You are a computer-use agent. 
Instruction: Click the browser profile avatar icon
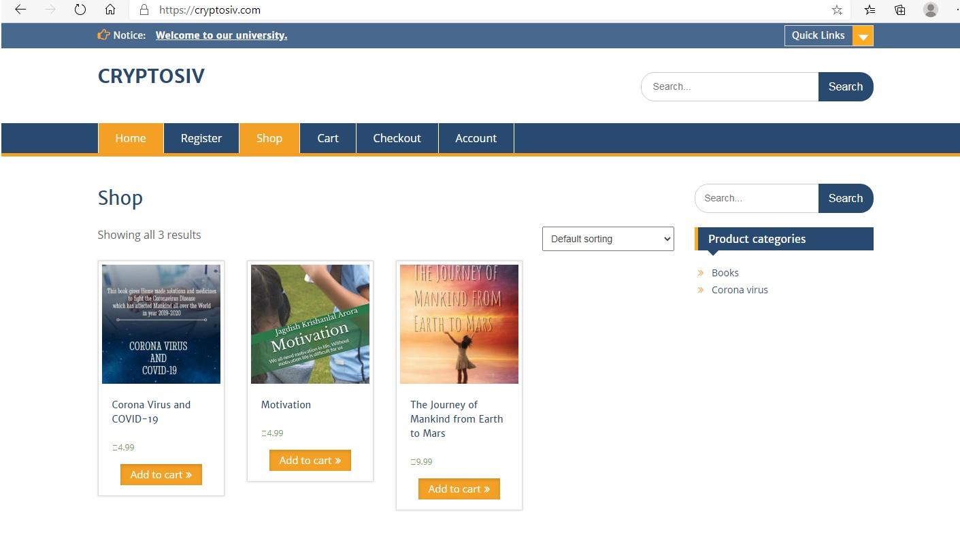coord(930,10)
